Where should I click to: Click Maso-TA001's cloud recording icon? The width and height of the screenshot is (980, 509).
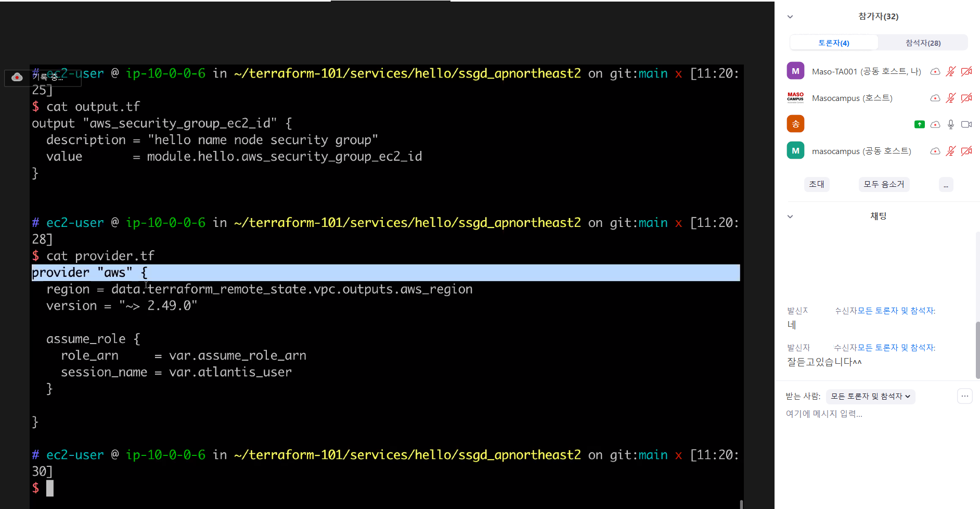935,71
